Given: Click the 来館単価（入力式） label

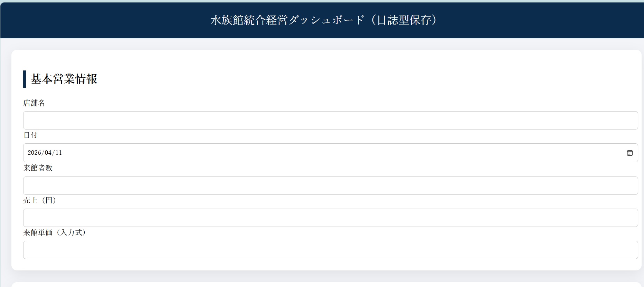Looking at the screenshot, I should tap(55, 232).
